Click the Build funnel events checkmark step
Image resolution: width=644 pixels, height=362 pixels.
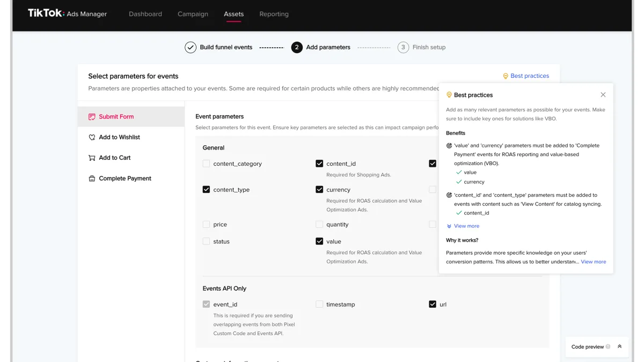pos(191,47)
